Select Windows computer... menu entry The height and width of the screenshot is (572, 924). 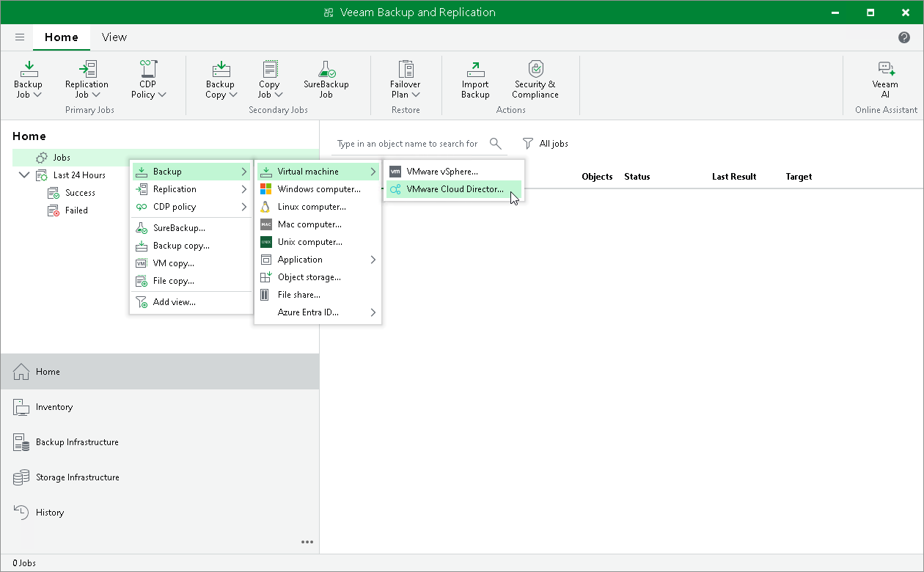pyautogui.click(x=318, y=189)
